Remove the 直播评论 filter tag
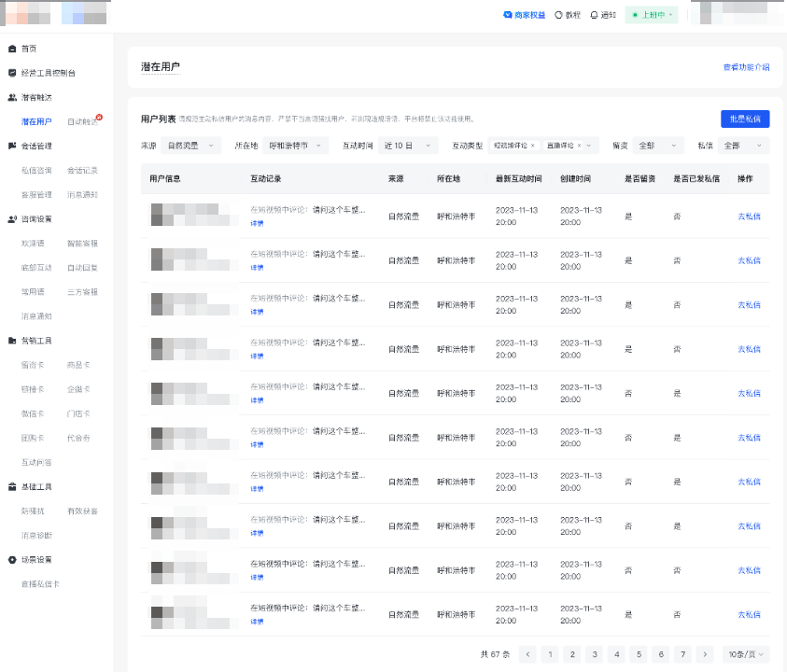The image size is (787, 672). click(x=579, y=146)
